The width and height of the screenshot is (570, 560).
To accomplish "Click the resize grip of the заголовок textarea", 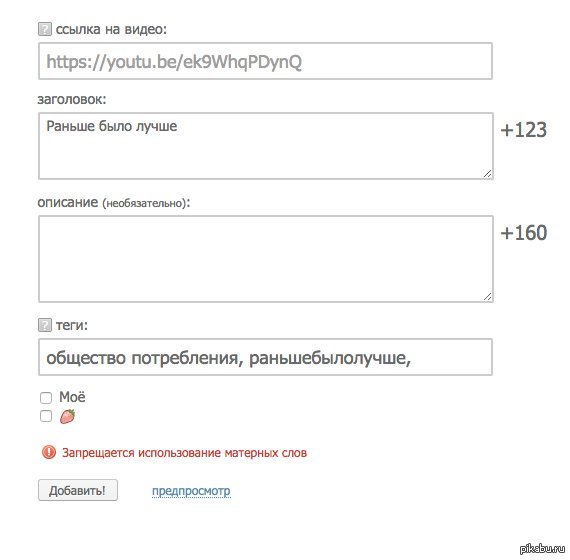I will 487,173.
